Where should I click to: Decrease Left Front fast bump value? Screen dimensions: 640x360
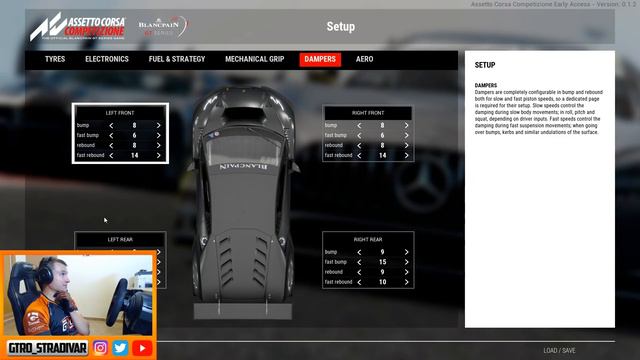[111, 136]
